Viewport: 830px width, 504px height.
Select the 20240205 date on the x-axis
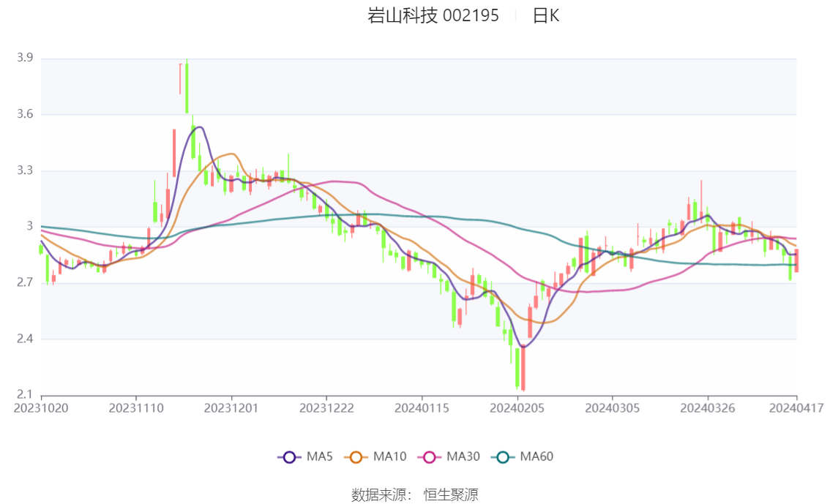517,407
